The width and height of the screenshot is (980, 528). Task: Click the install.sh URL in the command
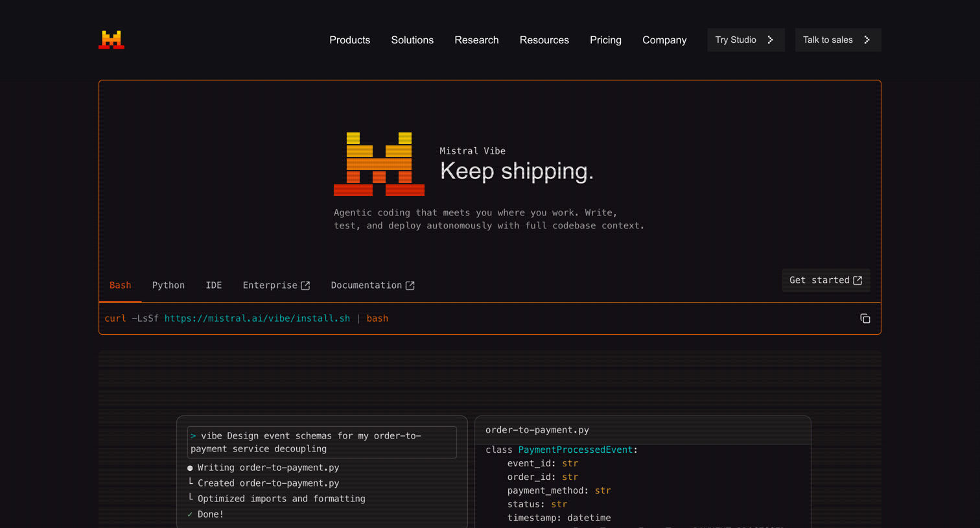tap(257, 318)
